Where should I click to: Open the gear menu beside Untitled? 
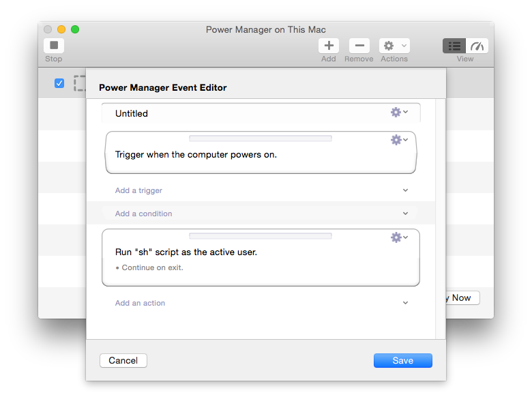pos(399,113)
